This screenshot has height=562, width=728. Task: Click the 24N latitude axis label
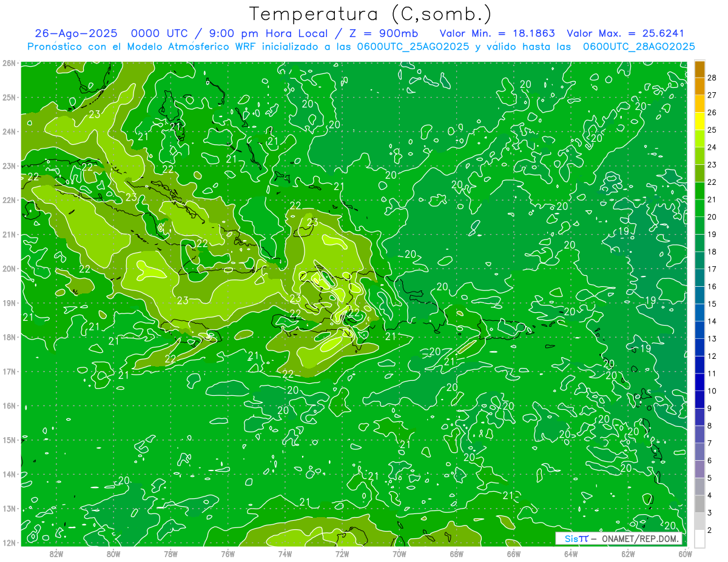tap(9, 132)
